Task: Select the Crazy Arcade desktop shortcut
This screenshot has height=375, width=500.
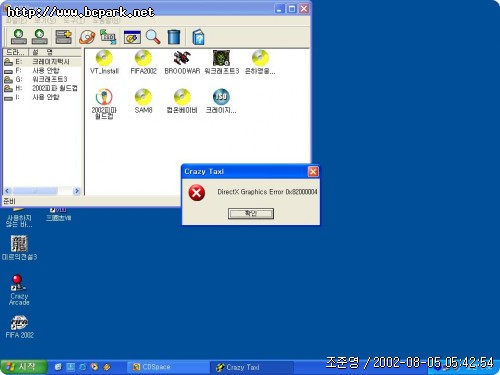Action: (19, 290)
